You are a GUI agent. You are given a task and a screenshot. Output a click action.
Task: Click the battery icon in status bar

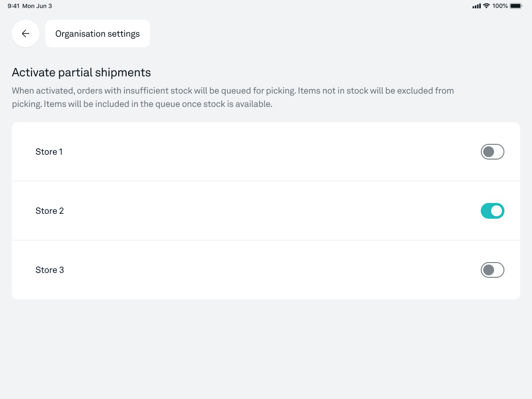pyautogui.click(x=516, y=6)
